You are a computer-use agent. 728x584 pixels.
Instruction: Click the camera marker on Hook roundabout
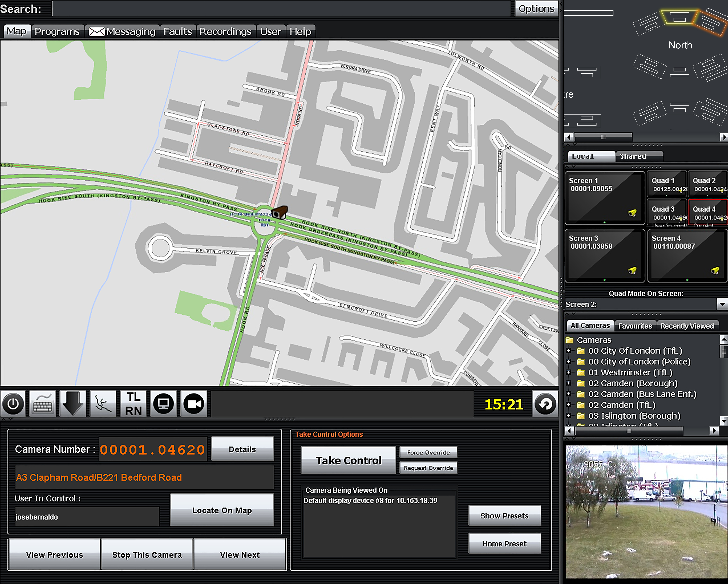click(280, 213)
